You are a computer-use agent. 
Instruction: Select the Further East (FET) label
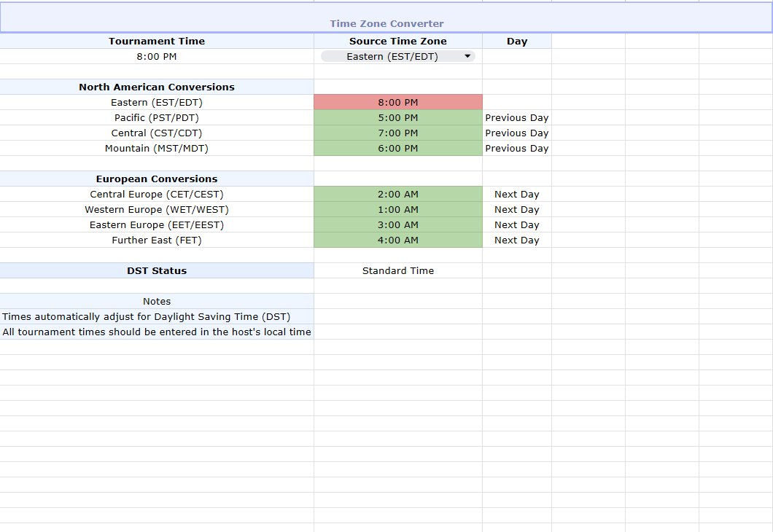(157, 239)
